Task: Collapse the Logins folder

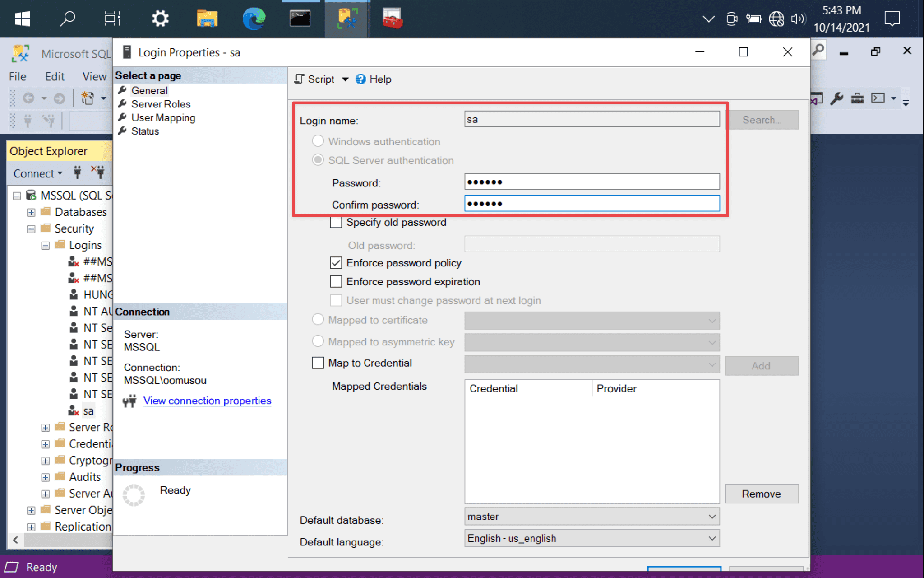Action: point(46,246)
